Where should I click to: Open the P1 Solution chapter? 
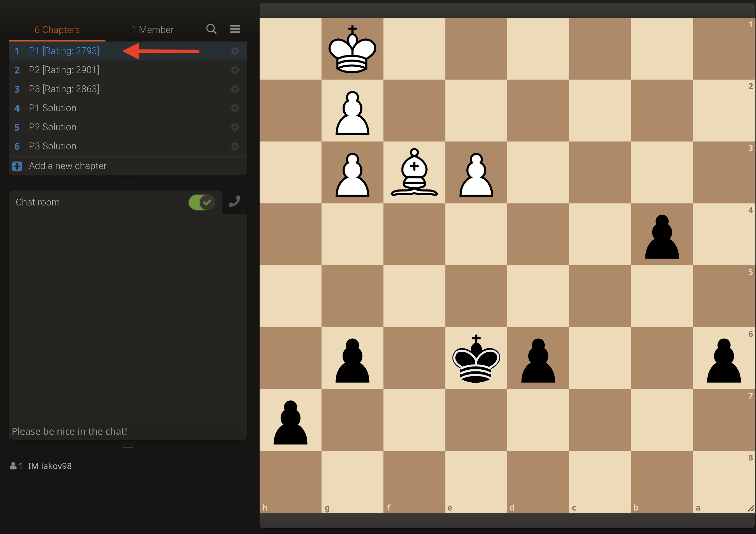tap(53, 108)
